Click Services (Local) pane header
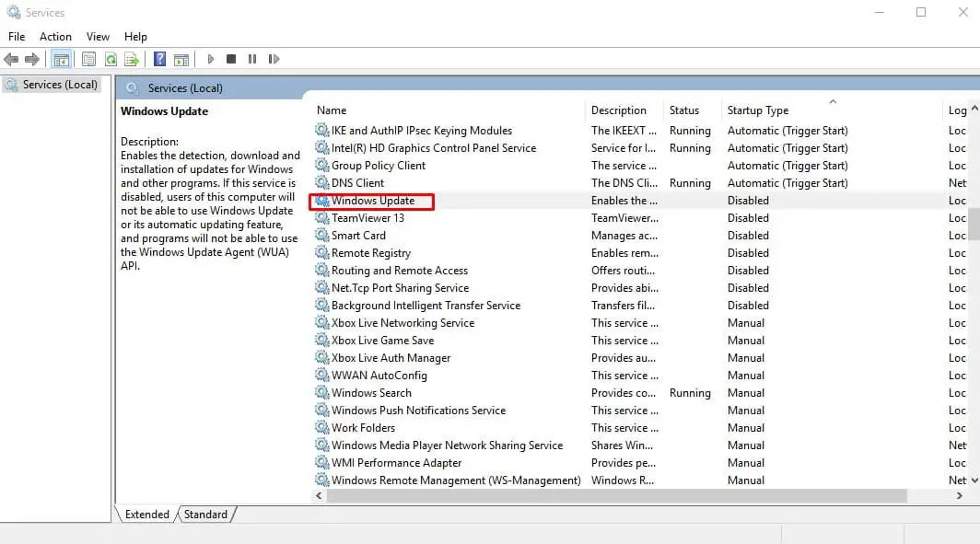This screenshot has width=980, height=544. [x=185, y=88]
